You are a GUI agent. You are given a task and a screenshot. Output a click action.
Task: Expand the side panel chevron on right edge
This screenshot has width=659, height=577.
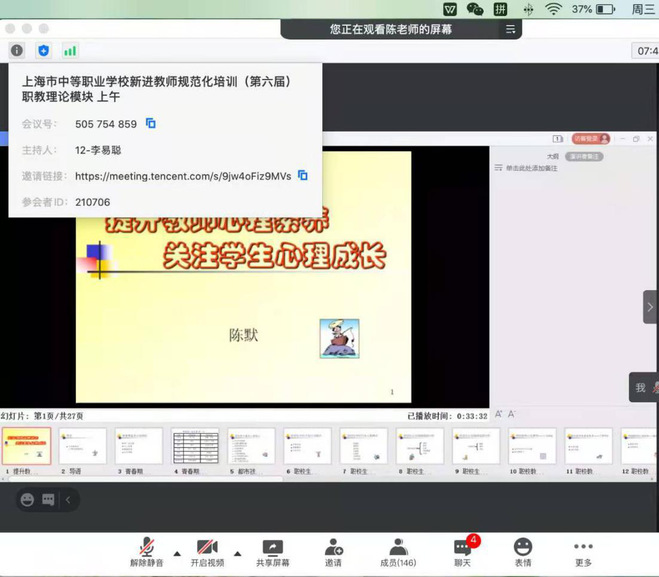[649, 307]
